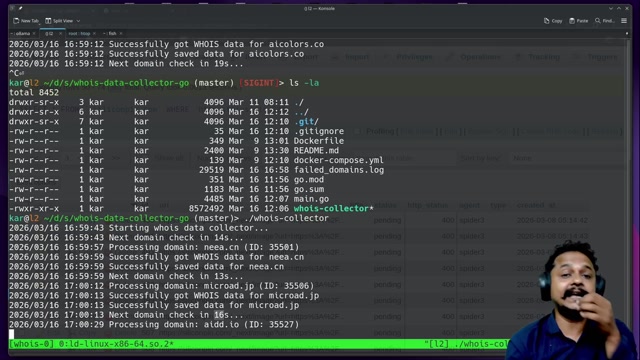This screenshot has width=640, height=360.
Task: Close the l2 tab
Action: 60,33
